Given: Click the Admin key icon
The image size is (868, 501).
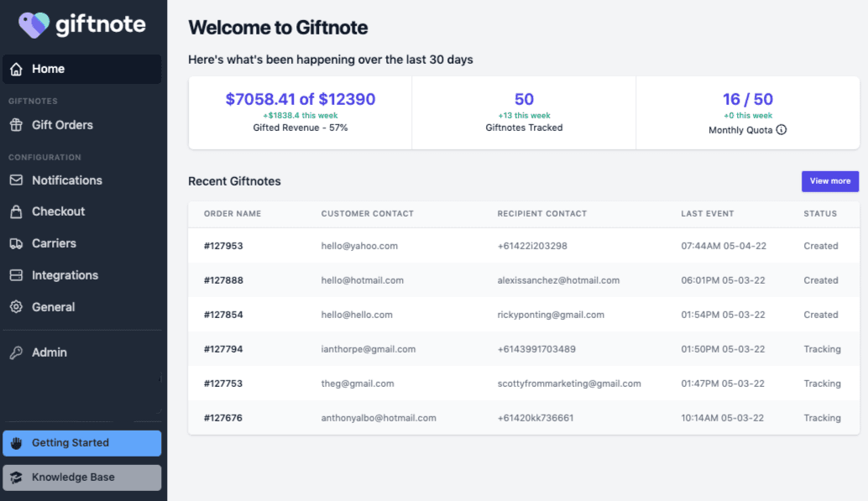Looking at the screenshot, I should pos(16,352).
